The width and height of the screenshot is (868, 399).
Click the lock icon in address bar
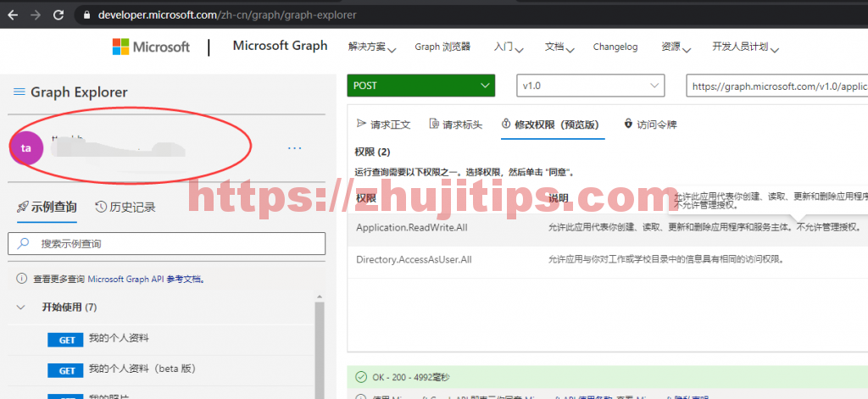click(x=86, y=15)
